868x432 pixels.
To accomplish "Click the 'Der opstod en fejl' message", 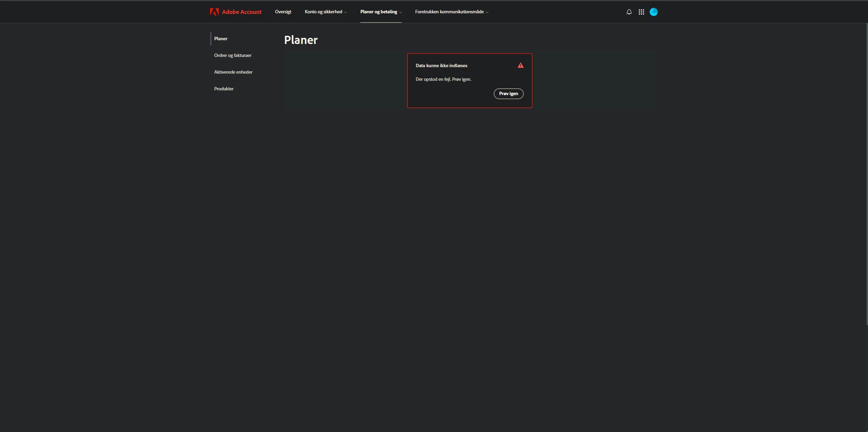I will (x=443, y=79).
